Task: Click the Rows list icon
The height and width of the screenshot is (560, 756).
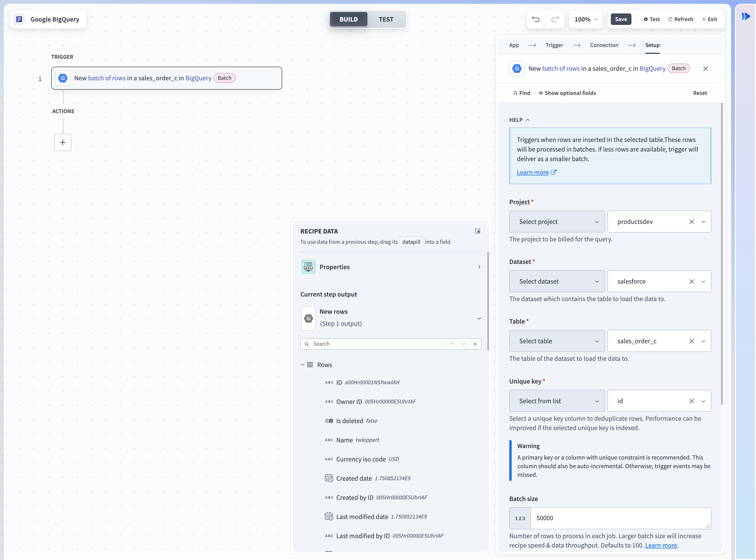Action: [x=310, y=365]
